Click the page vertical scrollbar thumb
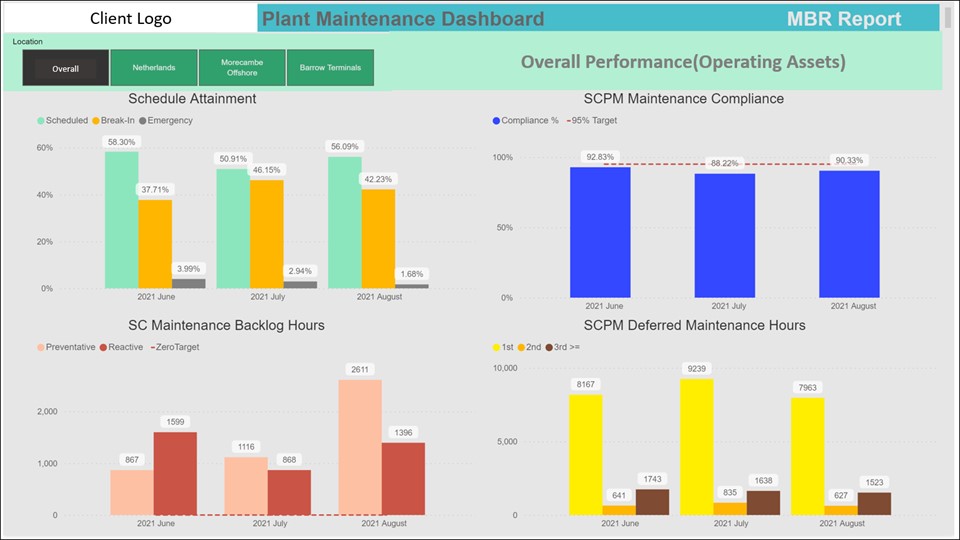960x540 pixels. point(948,17)
